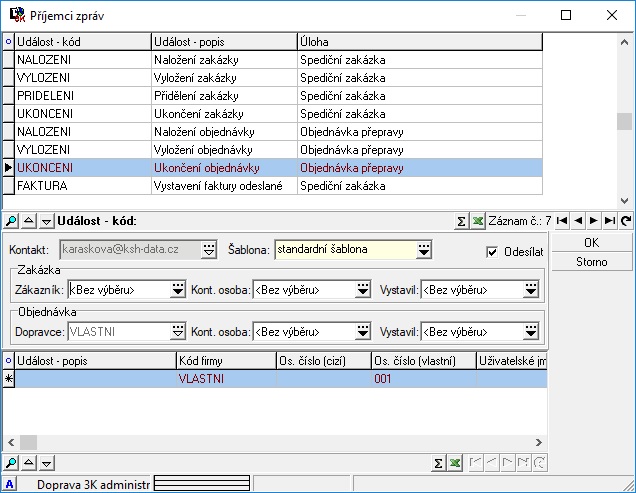Click the sum icon beside Záznam č.
This screenshot has height=493, width=636.
461,221
